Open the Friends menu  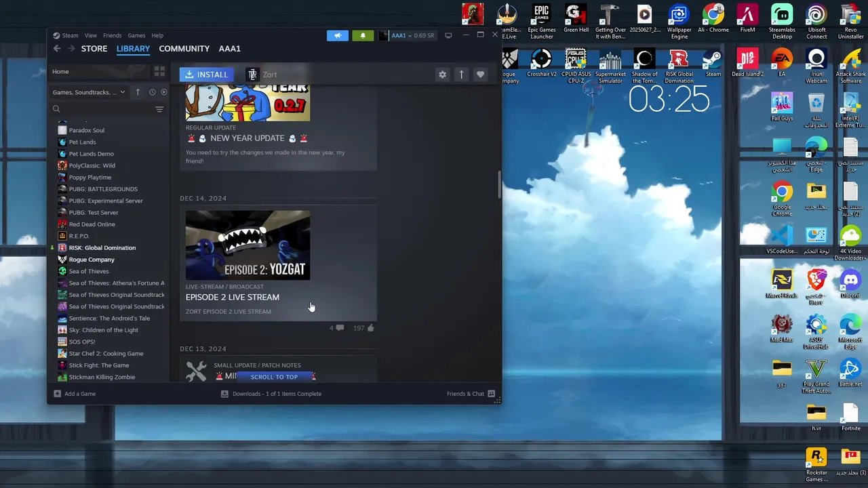[x=112, y=35]
